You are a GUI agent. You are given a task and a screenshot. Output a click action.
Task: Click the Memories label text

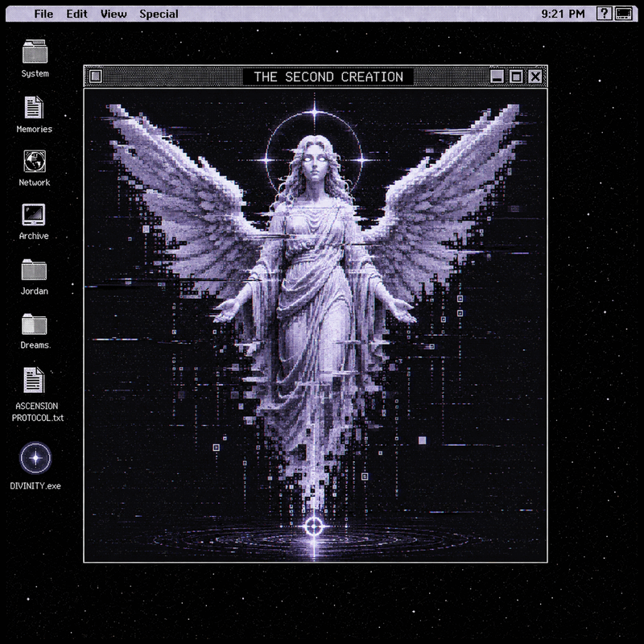[x=35, y=129]
